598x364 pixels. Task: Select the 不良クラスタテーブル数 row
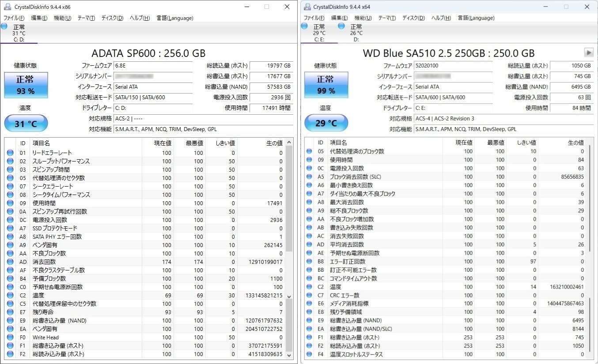[145, 270]
